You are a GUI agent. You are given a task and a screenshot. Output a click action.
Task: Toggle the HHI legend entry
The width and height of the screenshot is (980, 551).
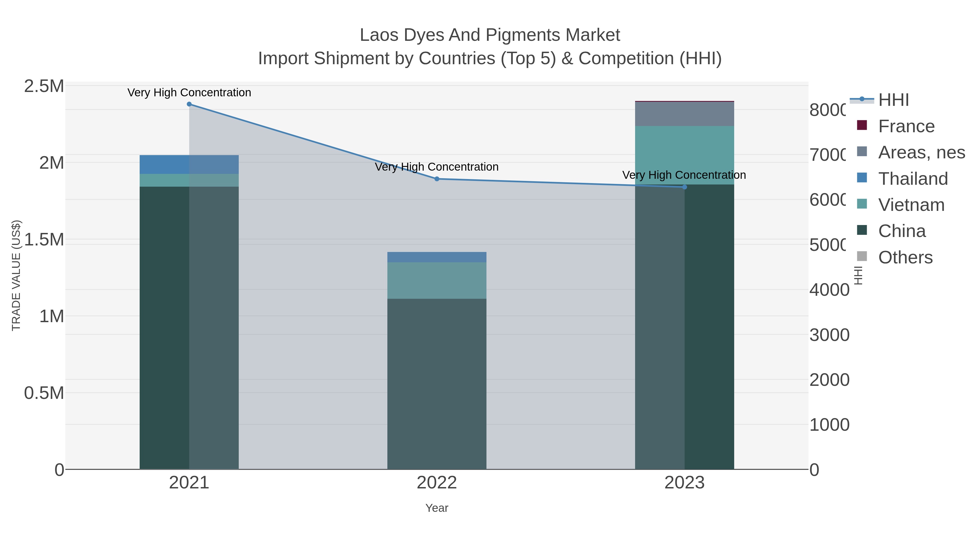tap(880, 100)
